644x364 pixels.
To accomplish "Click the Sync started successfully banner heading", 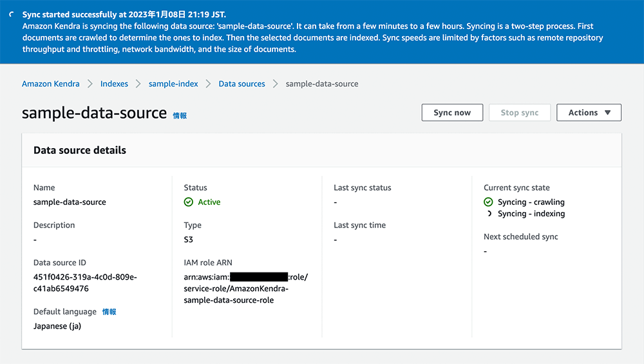I will [124, 14].
